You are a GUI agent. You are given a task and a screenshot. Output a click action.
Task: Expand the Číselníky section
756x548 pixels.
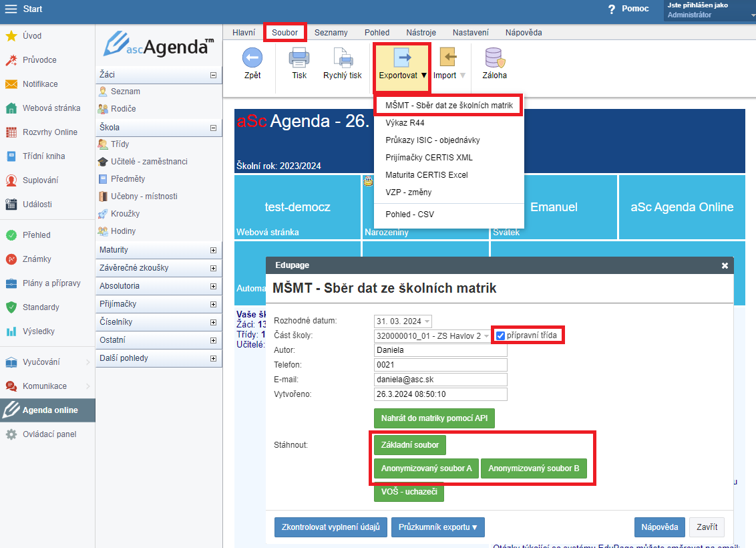pyautogui.click(x=213, y=323)
